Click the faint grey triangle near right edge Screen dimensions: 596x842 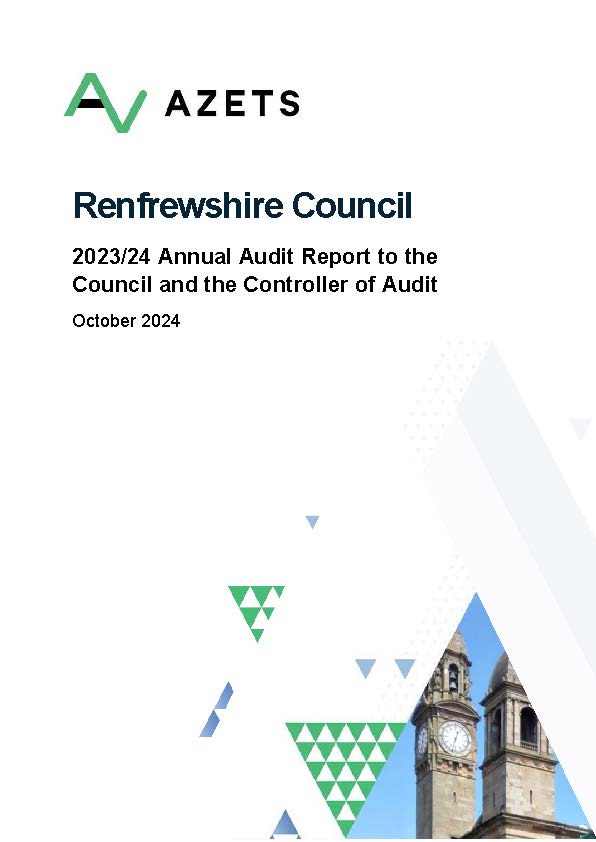pyautogui.click(x=580, y=428)
